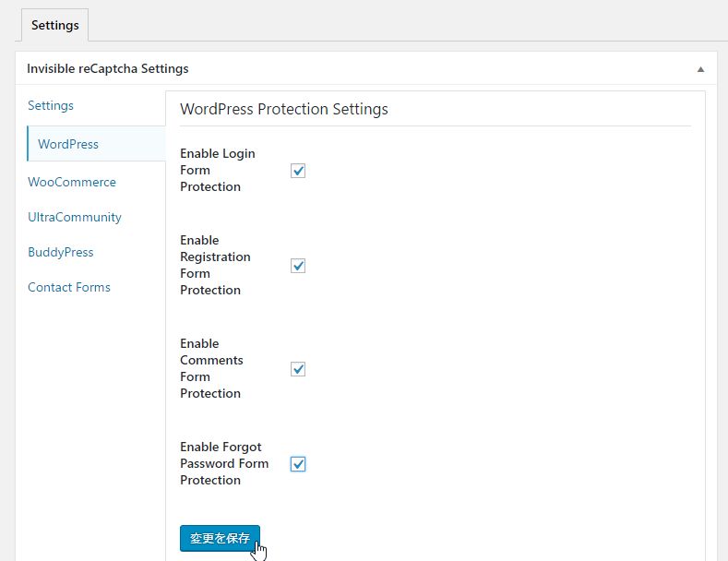
Task: Open WooCommerce protection settings
Action: point(72,182)
